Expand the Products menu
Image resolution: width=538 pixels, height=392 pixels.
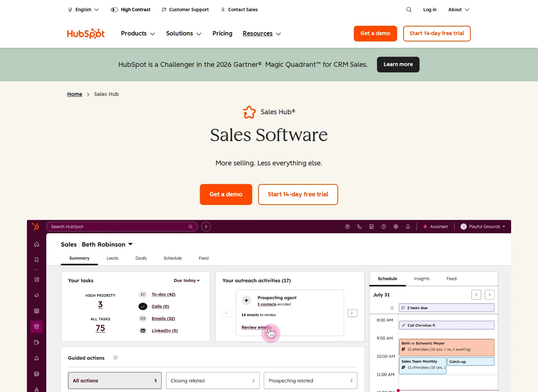click(x=138, y=34)
